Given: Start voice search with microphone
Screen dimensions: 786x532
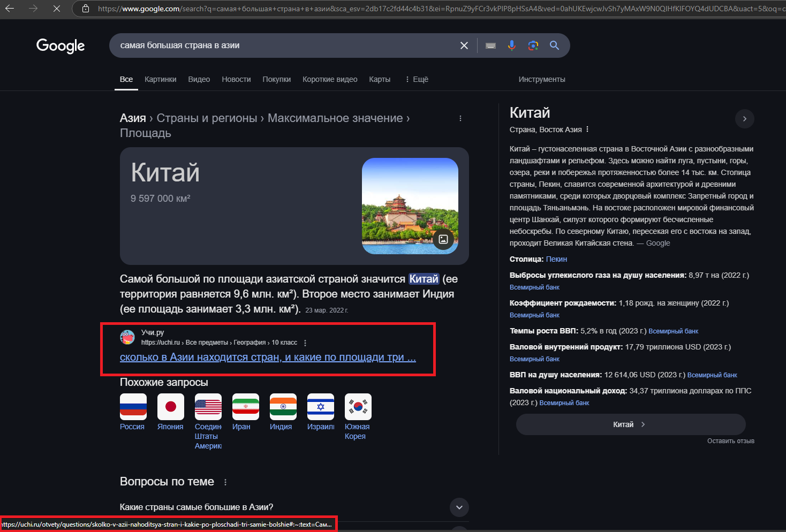Looking at the screenshot, I should (512, 45).
